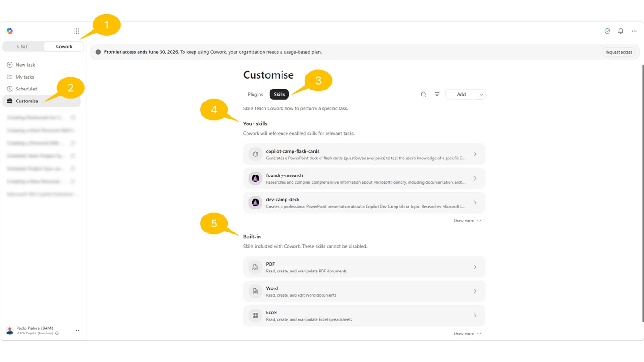Open PDF skill details chevron
644x362 pixels.
click(475, 267)
